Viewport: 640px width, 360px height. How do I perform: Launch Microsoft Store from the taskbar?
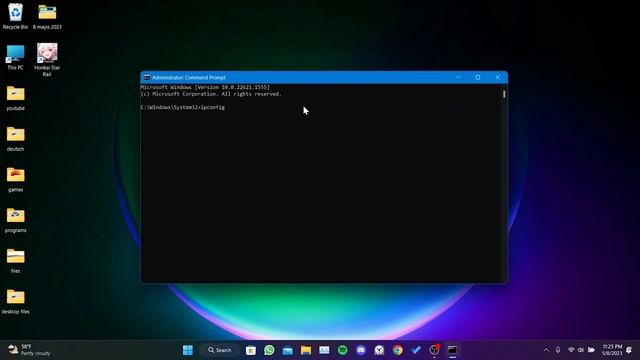[x=251, y=350]
